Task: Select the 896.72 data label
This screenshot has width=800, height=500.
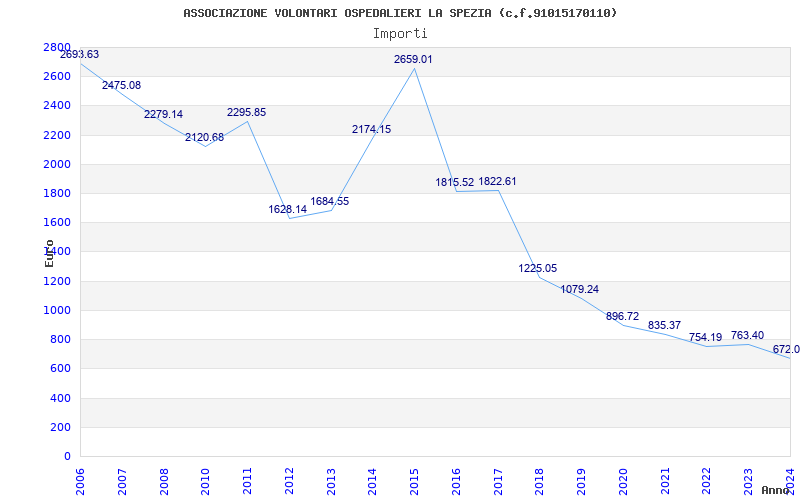Action: pyautogui.click(x=622, y=317)
